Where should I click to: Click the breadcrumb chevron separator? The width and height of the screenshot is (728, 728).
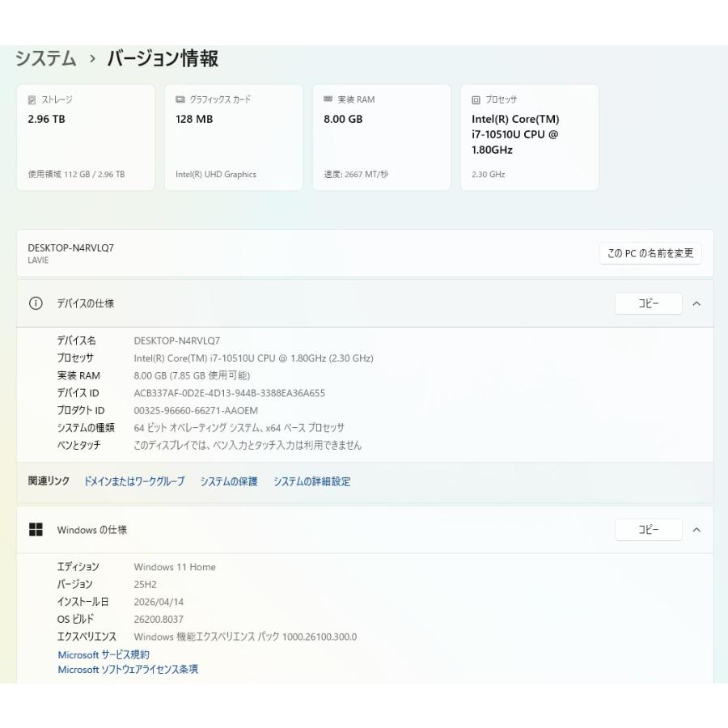pos(92,59)
